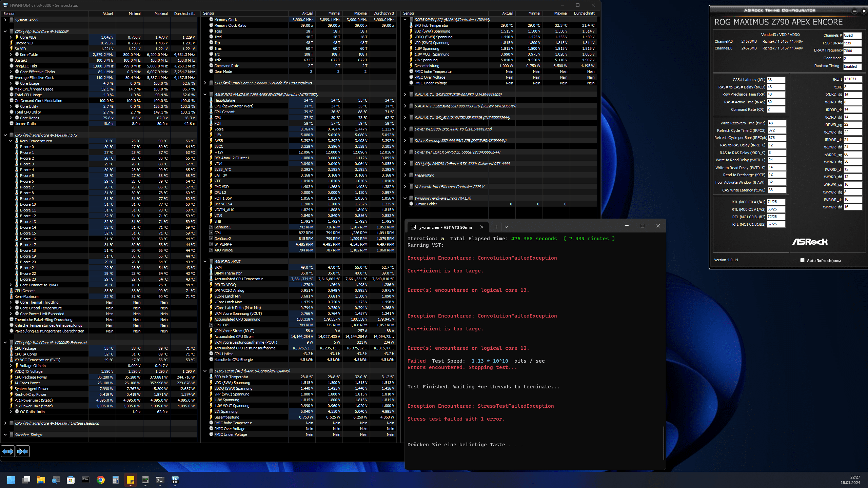868x488 pixels.
Task: Click the Gear Mode field in Timing Configurator
Action: 852,59
